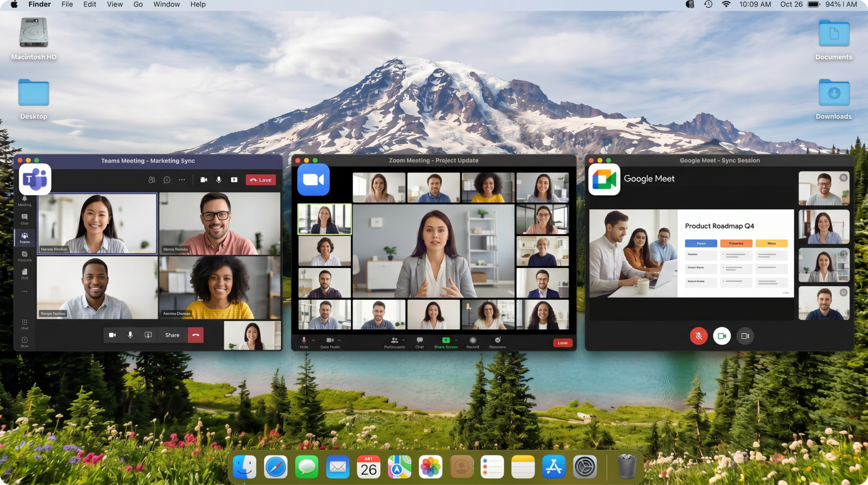Open the Go menu

[138, 4]
